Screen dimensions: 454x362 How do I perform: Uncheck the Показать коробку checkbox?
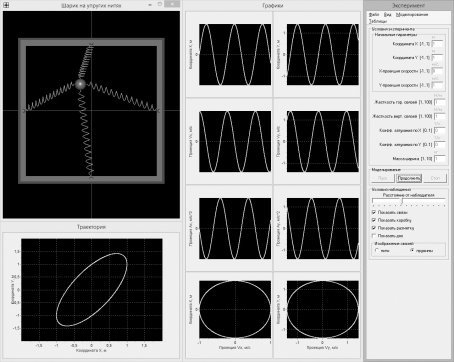click(374, 220)
